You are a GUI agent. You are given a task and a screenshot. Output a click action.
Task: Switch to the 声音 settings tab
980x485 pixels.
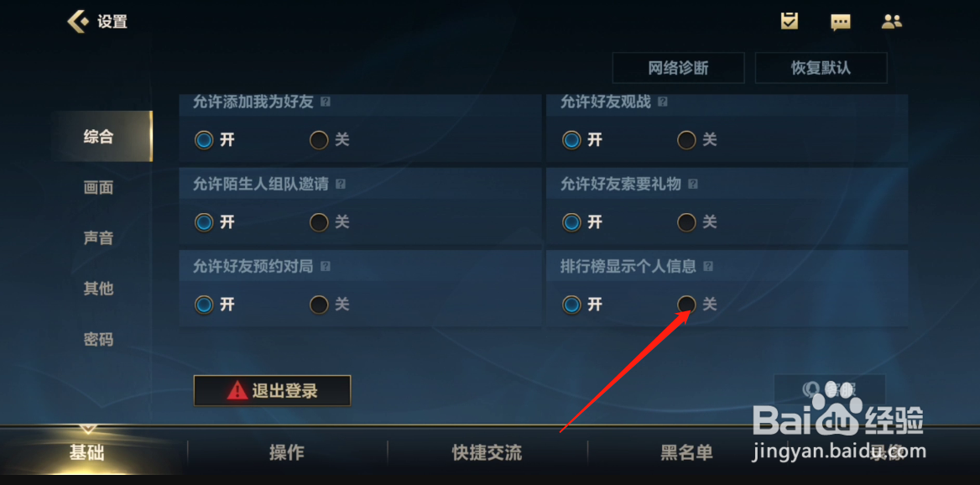[x=99, y=238]
